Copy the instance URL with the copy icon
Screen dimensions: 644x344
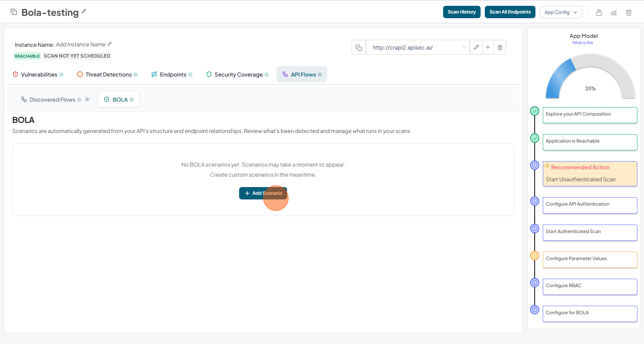tap(359, 48)
